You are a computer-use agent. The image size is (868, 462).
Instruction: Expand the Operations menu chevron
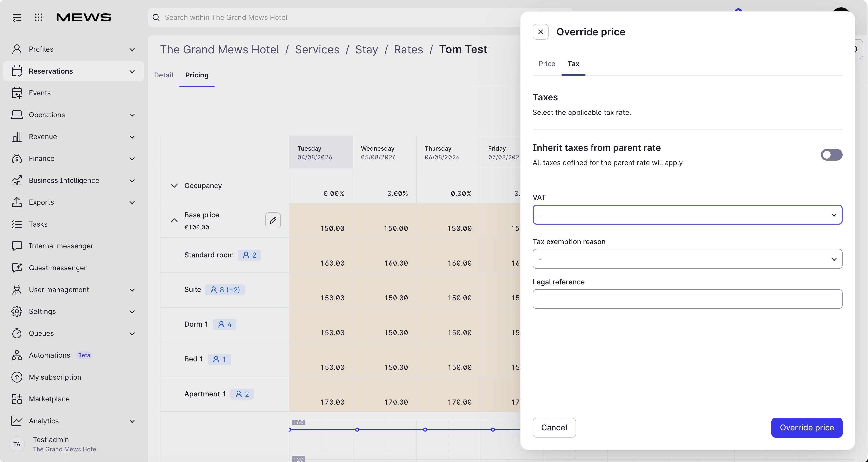coord(132,115)
